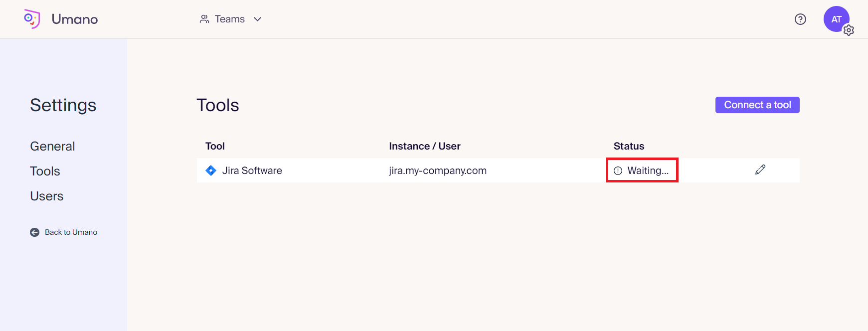This screenshot has height=331, width=868.
Task: Click the Umano brand name text
Action: pos(75,19)
